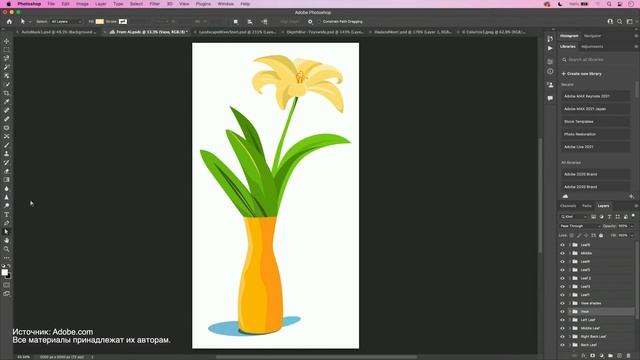
Task: Open the path alignment icon
Action: 250,22
